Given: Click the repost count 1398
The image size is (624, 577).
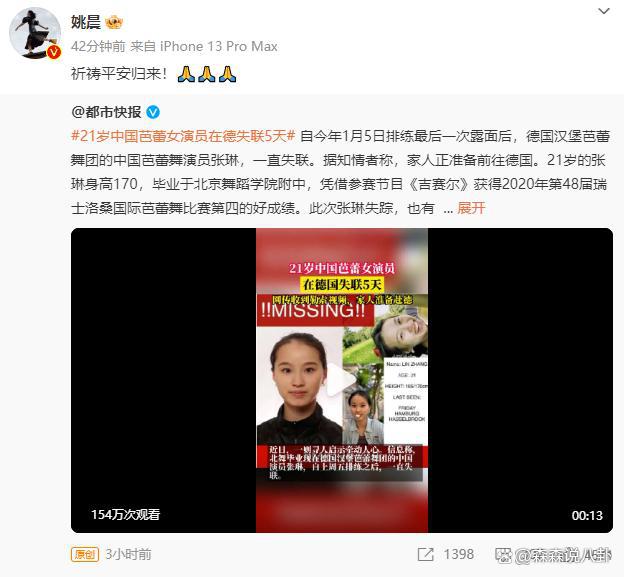Looking at the screenshot, I should click(458, 554).
